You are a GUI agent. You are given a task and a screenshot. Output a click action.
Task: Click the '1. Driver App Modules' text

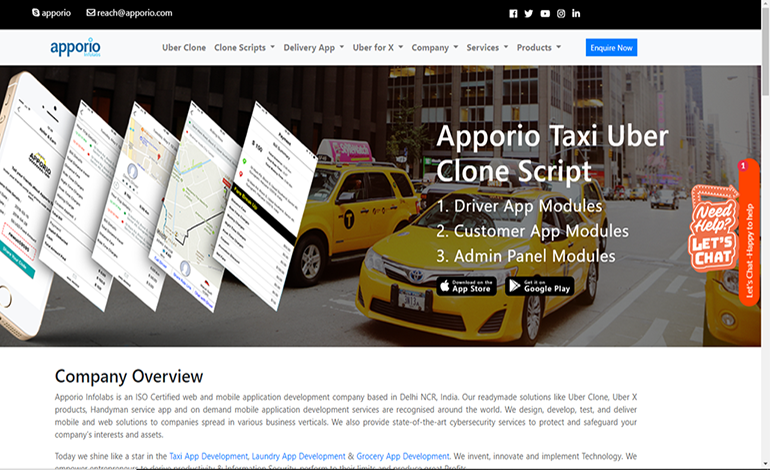pos(520,206)
